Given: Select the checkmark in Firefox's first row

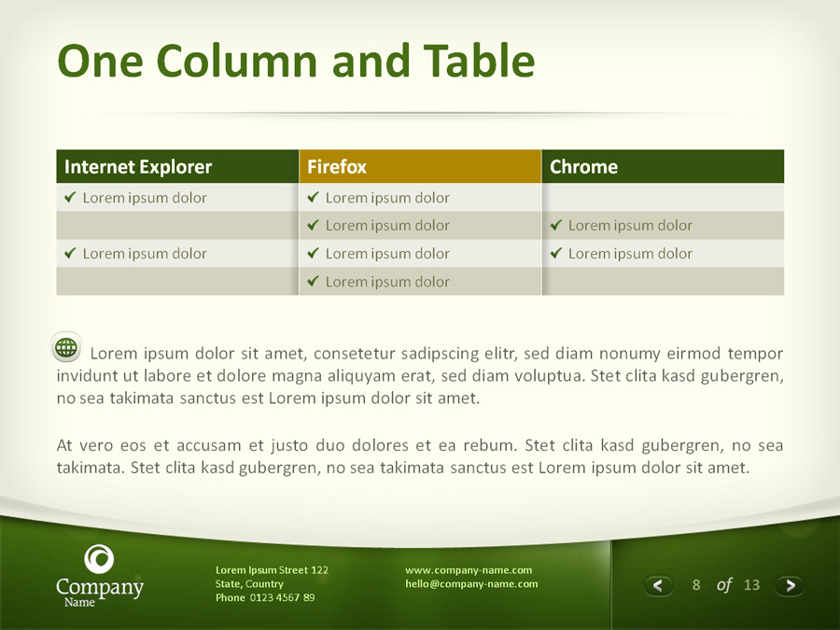Looking at the screenshot, I should 314,197.
